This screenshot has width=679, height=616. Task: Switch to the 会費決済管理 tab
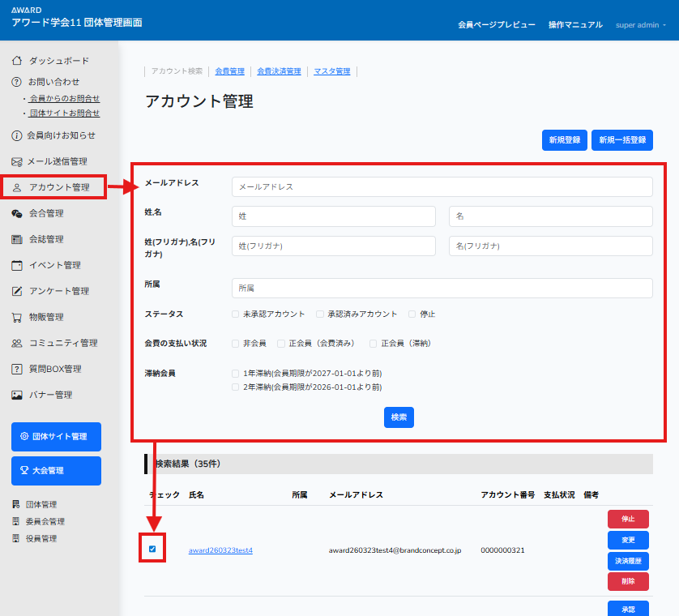279,71
